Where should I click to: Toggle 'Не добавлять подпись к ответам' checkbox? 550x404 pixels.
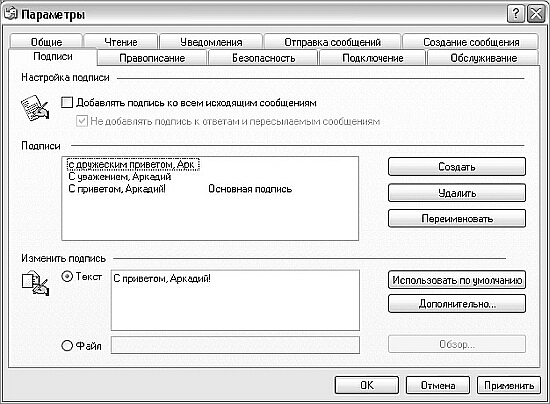tap(82, 121)
